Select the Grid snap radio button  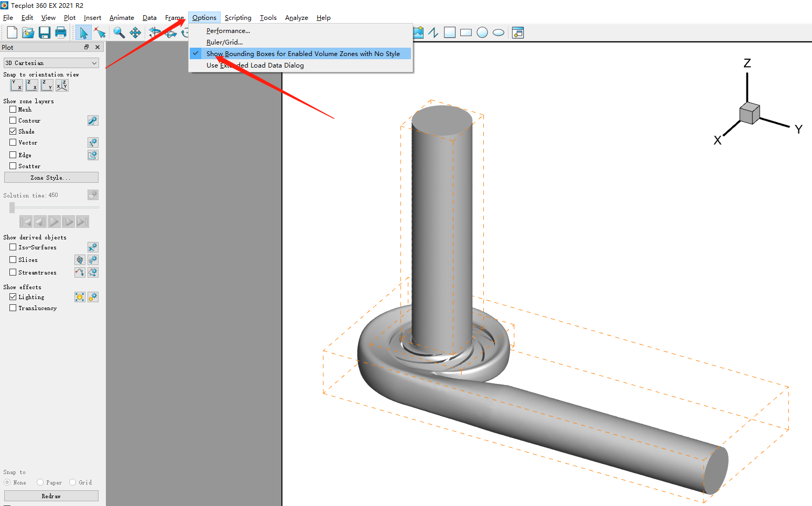[73, 482]
